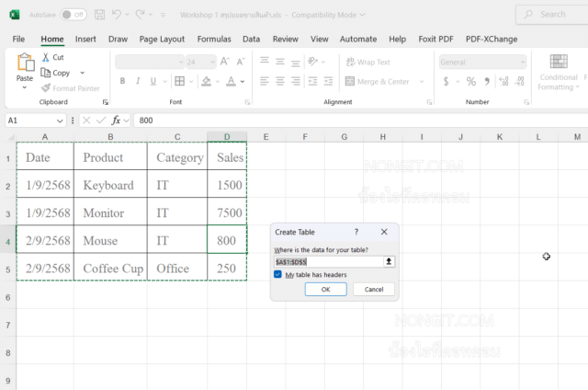The width and height of the screenshot is (588, 390).
Task: Click the Bottom Align icon
Action: [296, 62]
